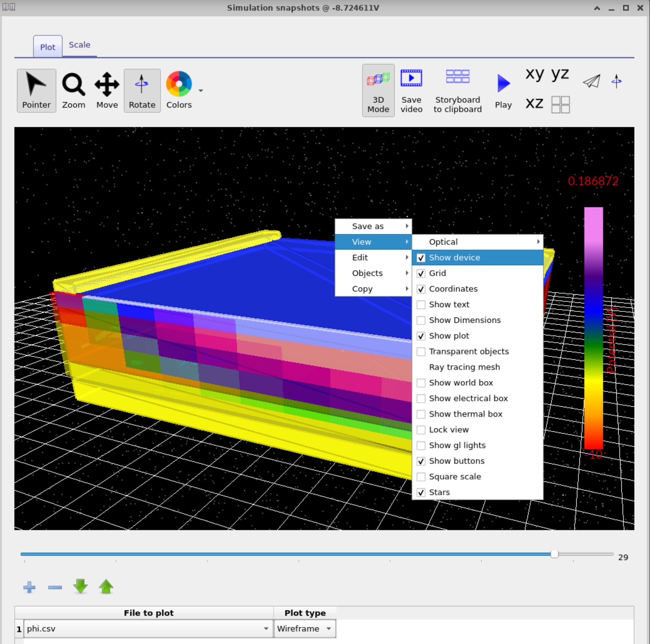Expand the Optical submenu
The image size is (650, 644).
point(443,242)
